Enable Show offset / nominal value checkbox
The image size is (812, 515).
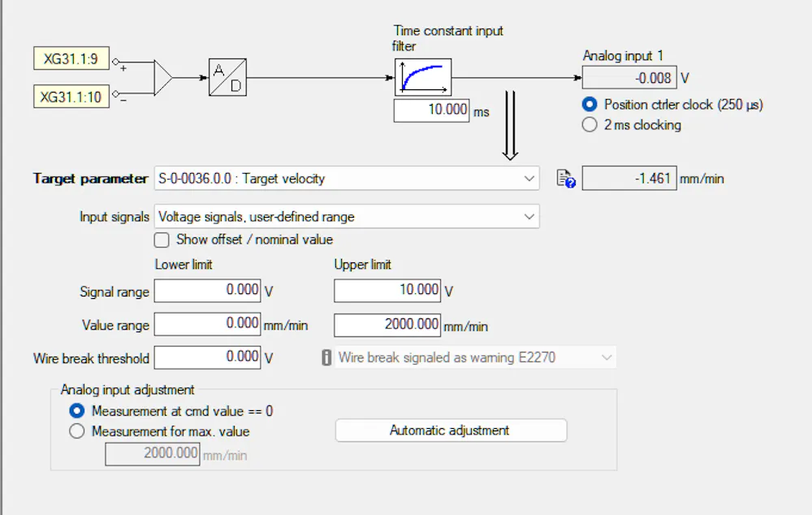tap(162, 240)
